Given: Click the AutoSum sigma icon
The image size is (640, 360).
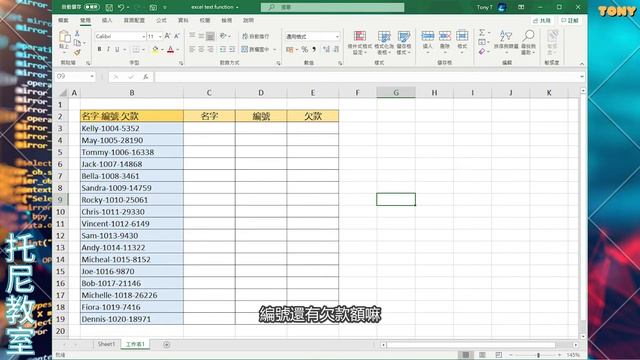Looking at the screenshot, I should click(x=482, y=33).
